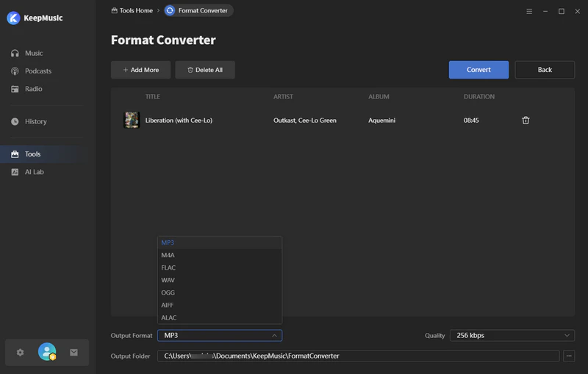Open the mail envelope icon

click(x=74, y=352)
